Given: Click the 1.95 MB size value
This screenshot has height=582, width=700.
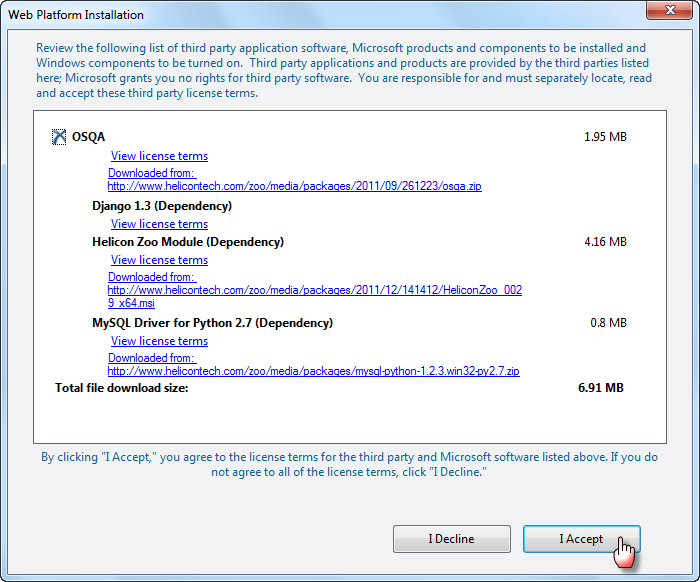Looking at the screenshot, I should (x=605, y=137).
